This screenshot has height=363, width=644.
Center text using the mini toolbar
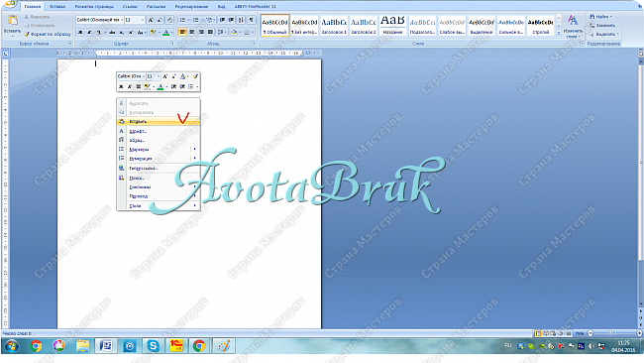[139, 86]
